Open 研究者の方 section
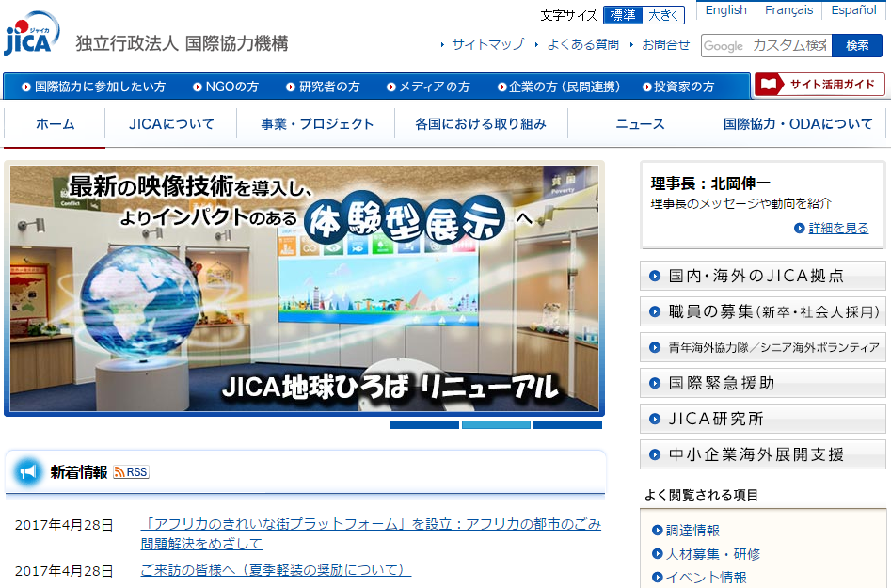Viewport: 891px width, 588px height. [x=323, y=87]
